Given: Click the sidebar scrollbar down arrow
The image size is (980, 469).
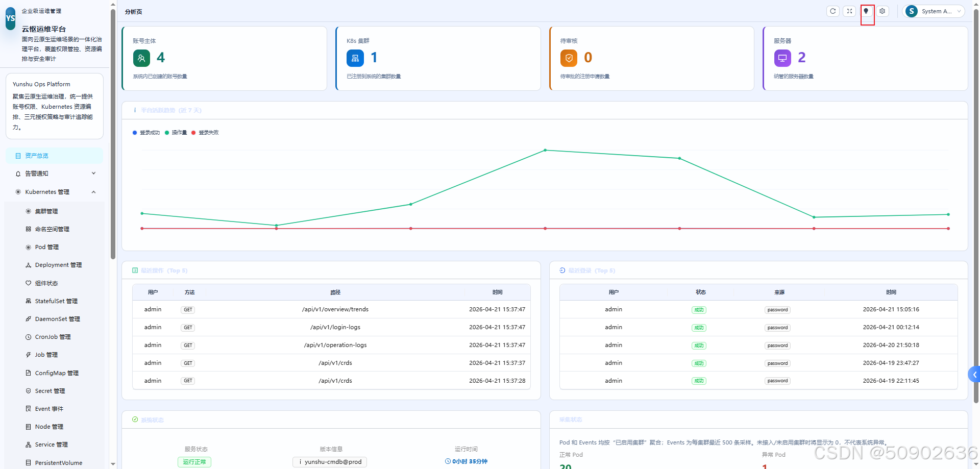Looking at the screenshot, I should (113, 464).
